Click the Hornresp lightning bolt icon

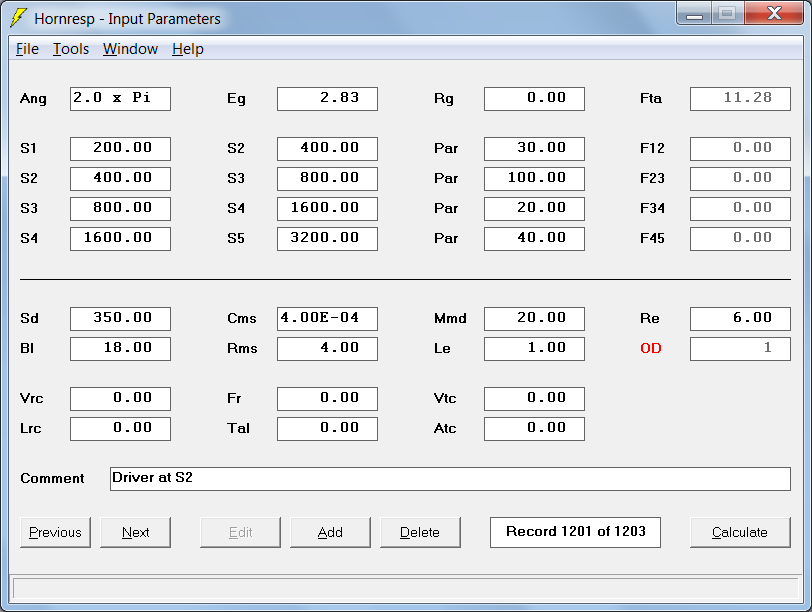tap(19, 18)
